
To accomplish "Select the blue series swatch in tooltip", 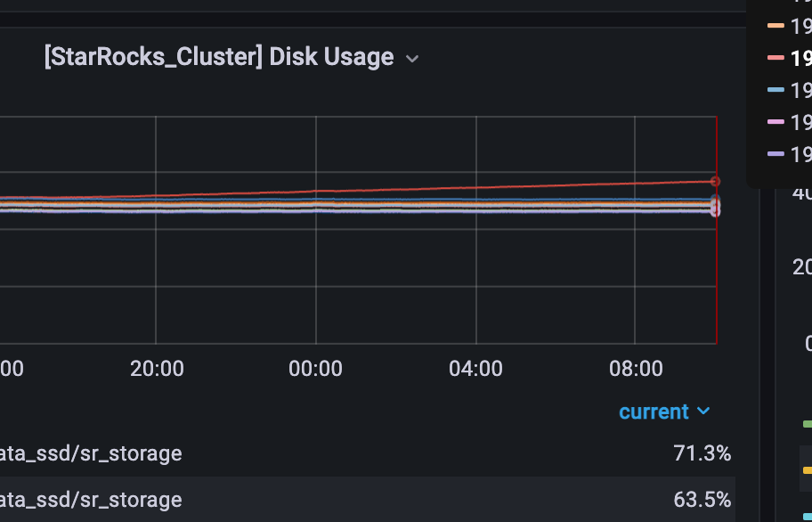I will point(775,90).
